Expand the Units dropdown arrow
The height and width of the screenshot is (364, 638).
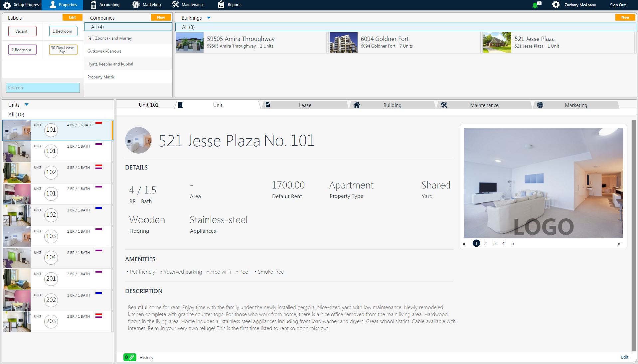[27, 105]
